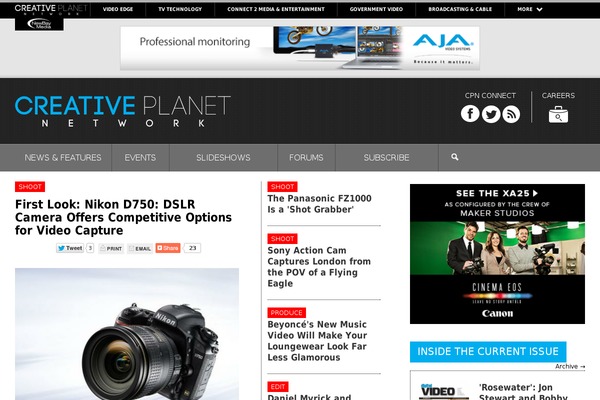This screenshot has width=600, height=400.
Task: Click the SHOOT tag above Nikon D750 headline
Action: (x=30, y=186)
